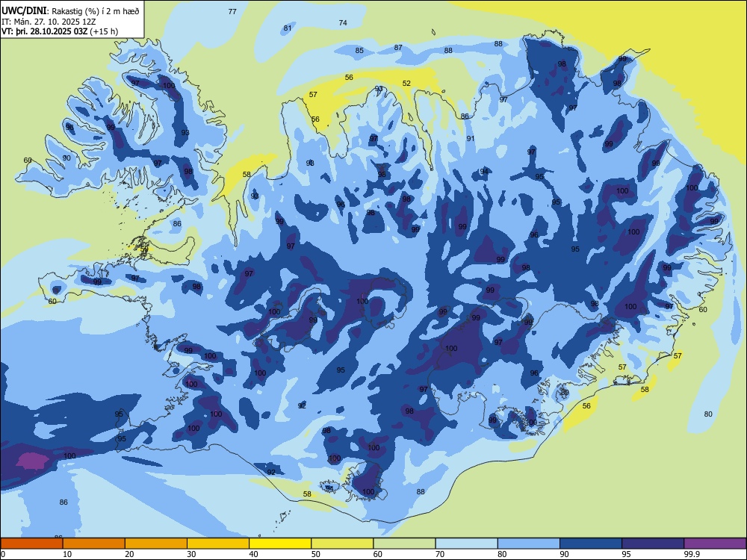This screenshot has width=747, height=560.
Task: Click the map value '87'
Action: coord(398,47)
